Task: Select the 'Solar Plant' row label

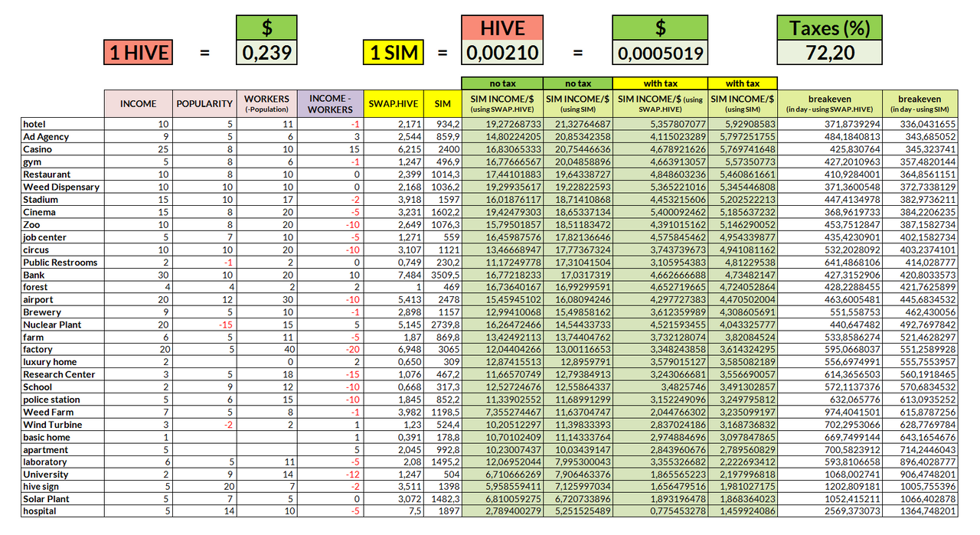Action: pyautogui.click(x=63, y=498)
